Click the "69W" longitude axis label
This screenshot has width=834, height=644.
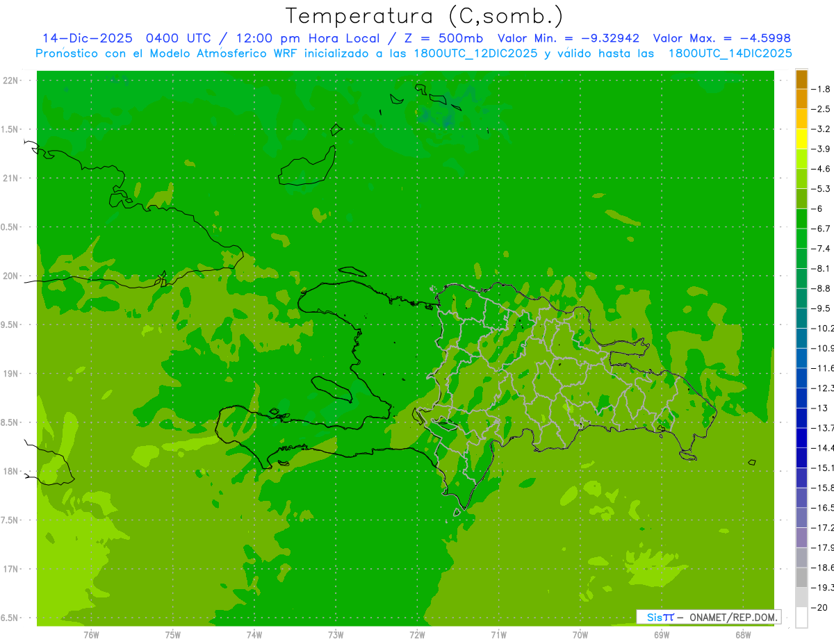662,635
